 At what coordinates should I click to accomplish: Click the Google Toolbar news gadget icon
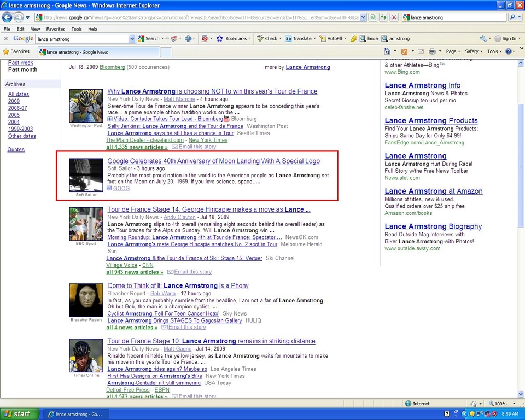click(174, 38)
